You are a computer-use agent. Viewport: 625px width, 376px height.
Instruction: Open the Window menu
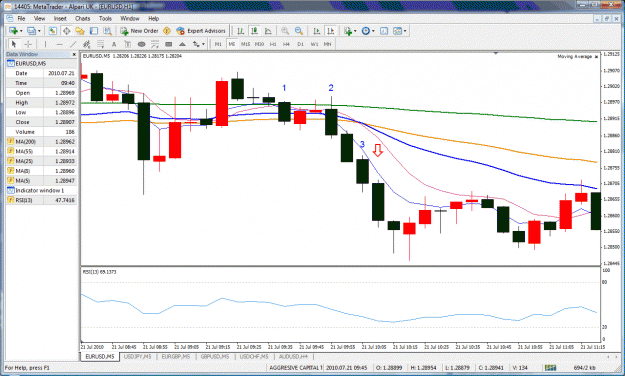point(130,18)
